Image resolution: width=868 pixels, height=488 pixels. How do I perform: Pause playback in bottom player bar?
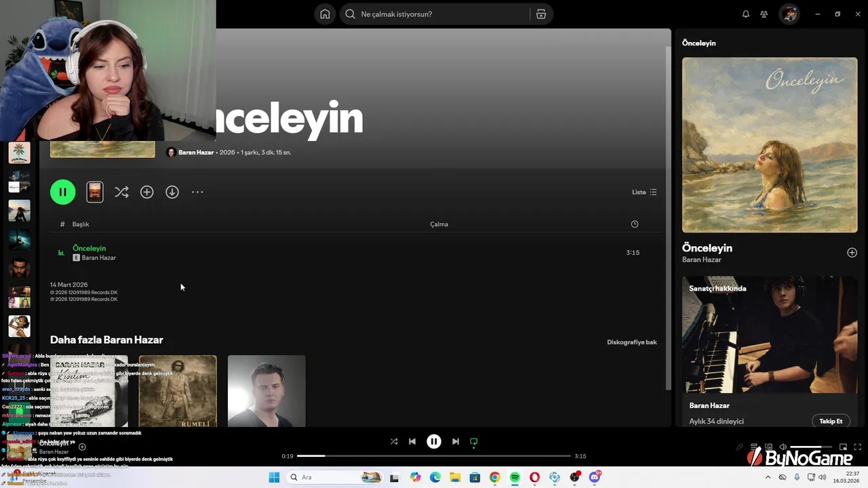[x=434, y=441]
